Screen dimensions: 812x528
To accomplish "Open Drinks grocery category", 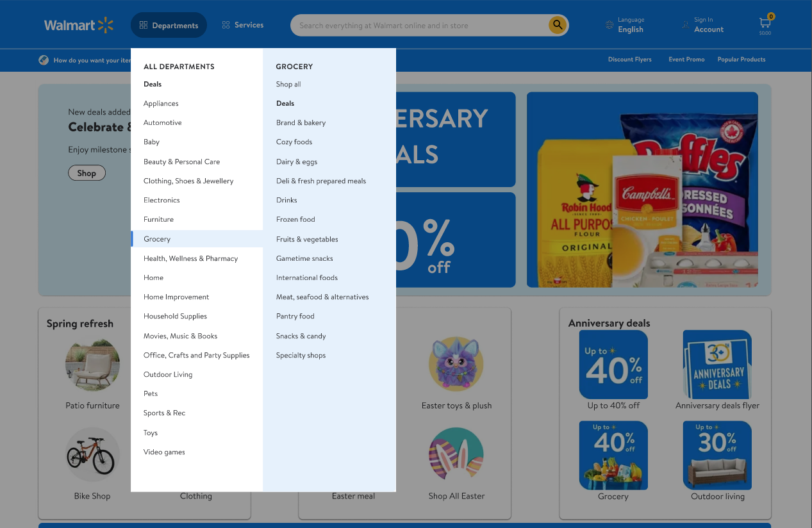I will [x=286, y=200].
